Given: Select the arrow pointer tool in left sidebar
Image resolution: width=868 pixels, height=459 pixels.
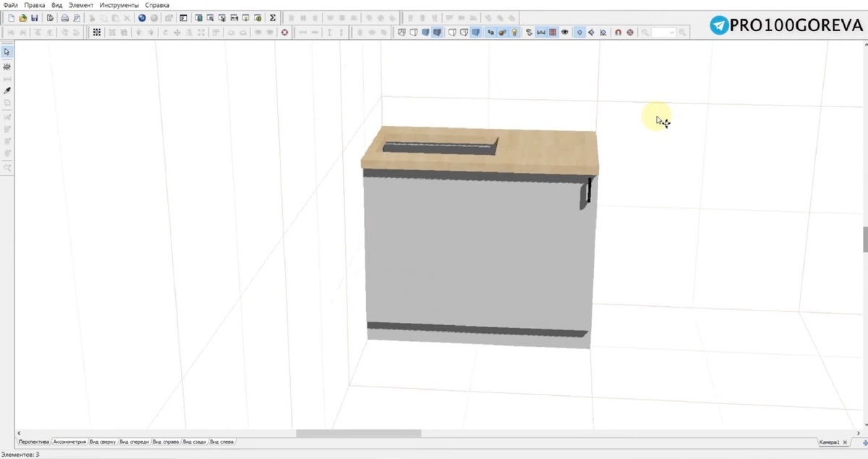Looking at the screenshot, I should (7, 52).
